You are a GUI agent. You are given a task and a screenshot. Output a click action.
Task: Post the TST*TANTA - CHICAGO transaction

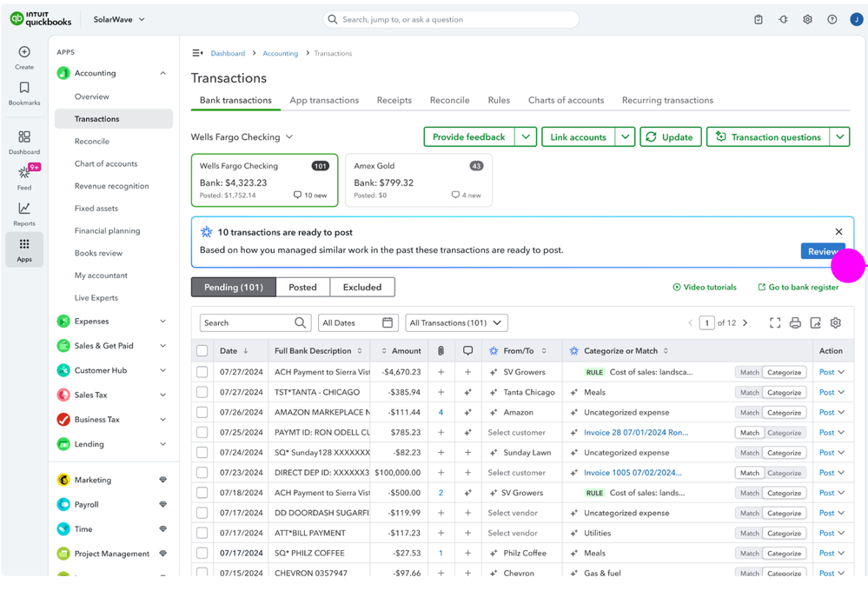(x=826, y=392)
